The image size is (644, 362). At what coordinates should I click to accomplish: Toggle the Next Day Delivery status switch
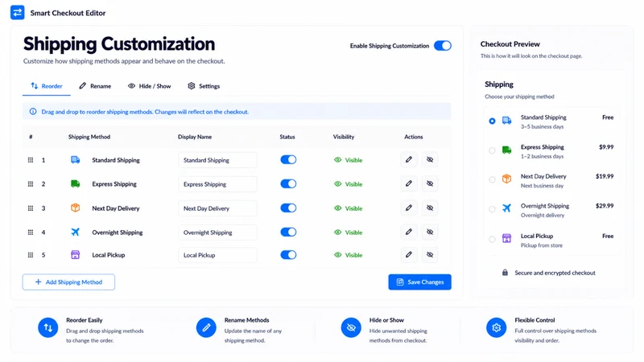click(288, 208)
